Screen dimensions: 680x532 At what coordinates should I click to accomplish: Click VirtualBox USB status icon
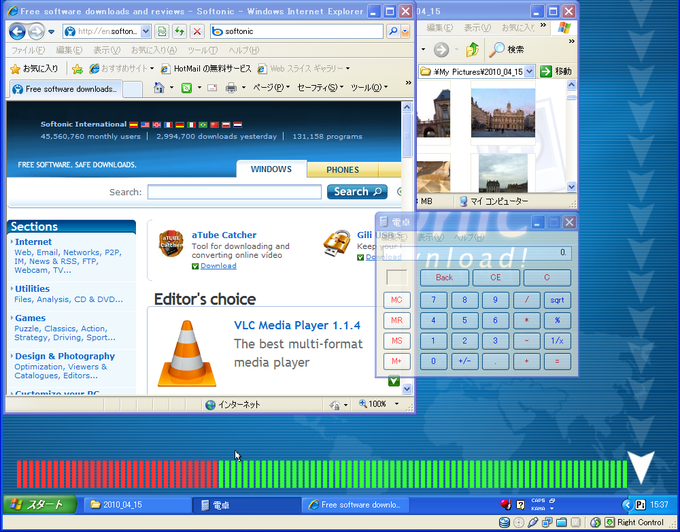point(533,522)
